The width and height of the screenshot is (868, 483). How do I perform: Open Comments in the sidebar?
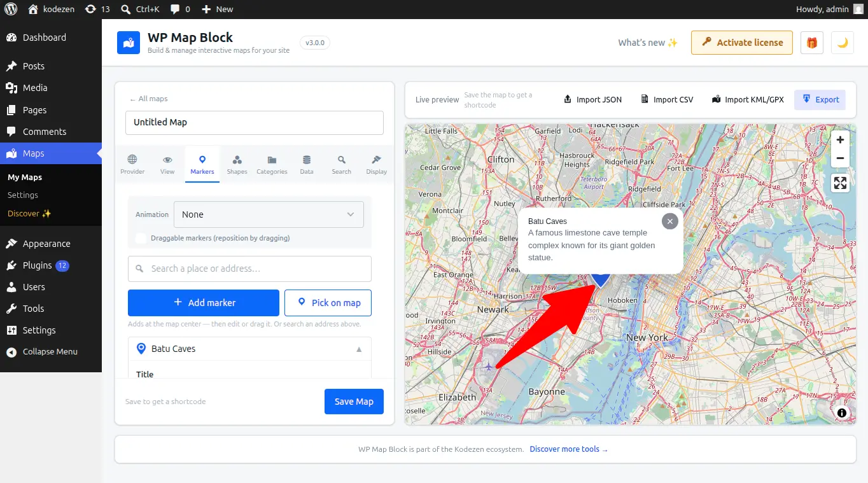coord(51,132)
